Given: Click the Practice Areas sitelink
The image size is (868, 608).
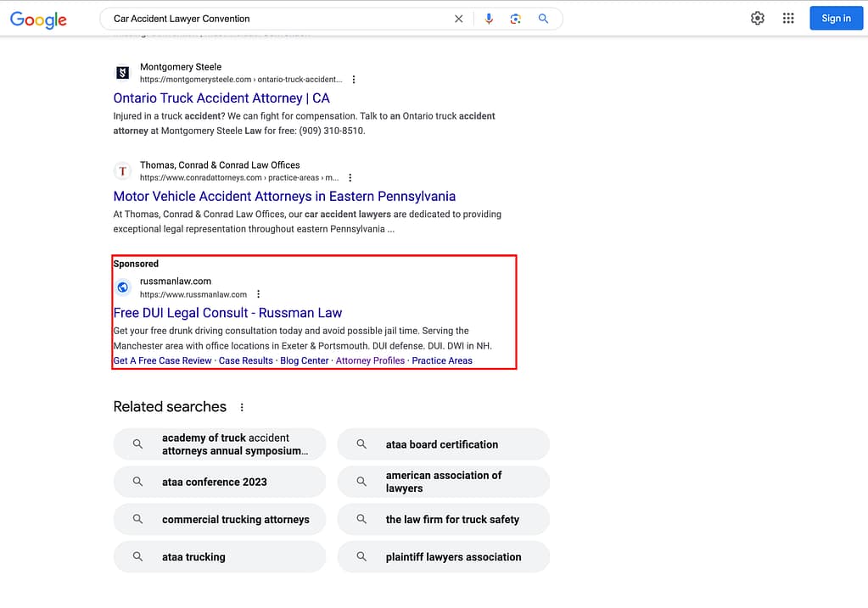Looking at the screenshot, I should point(442,360).
